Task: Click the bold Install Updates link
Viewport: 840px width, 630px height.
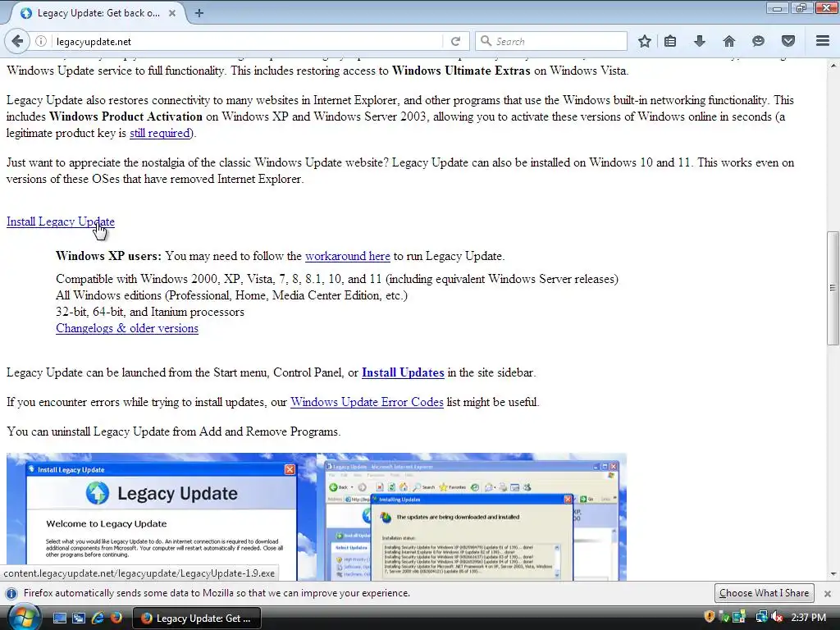Action: click(x=403, y=372)
